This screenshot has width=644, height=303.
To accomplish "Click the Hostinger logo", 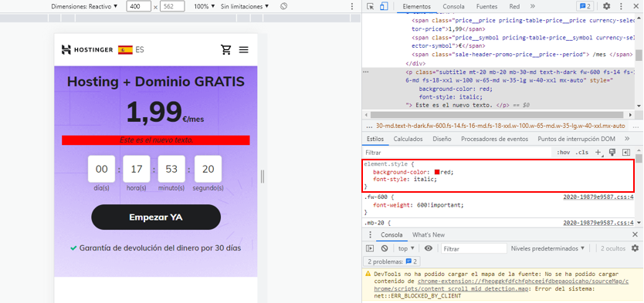I will (x=87, y=49).
